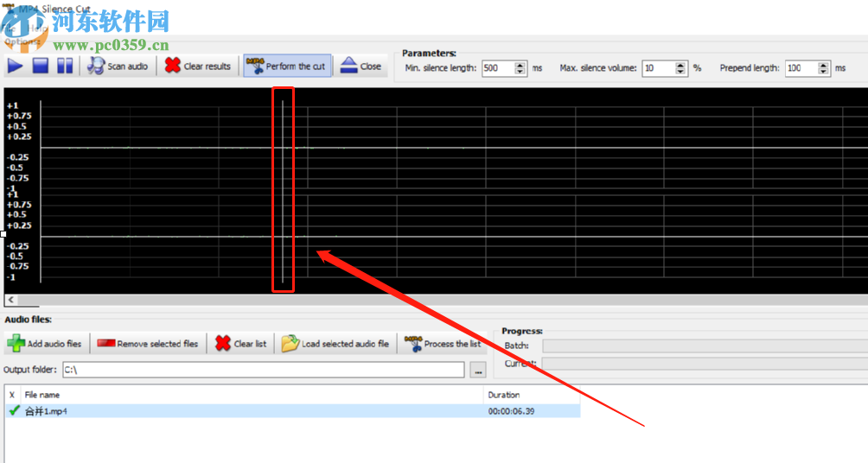Focus the Min. silence length field

click(x=498, y=68)
